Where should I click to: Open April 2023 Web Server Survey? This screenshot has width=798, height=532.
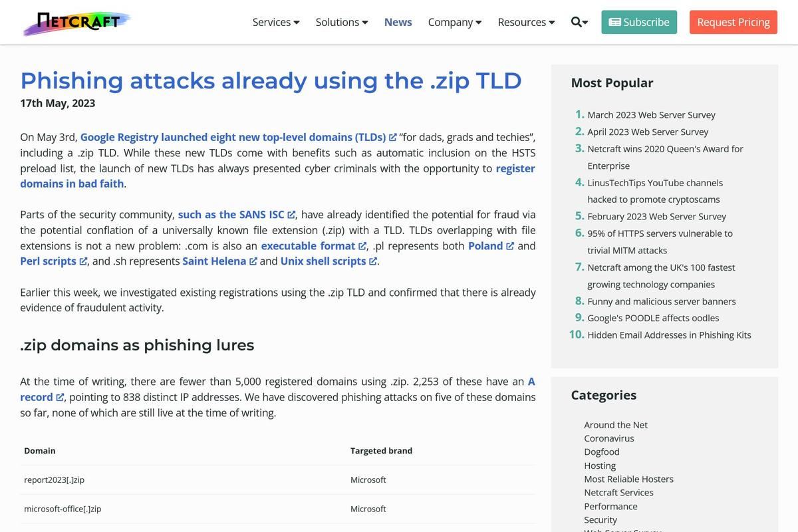(648, 132)
